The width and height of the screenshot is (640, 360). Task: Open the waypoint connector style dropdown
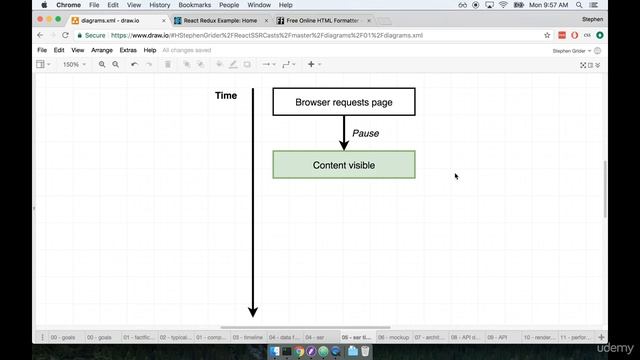click(x=289, y=64)
